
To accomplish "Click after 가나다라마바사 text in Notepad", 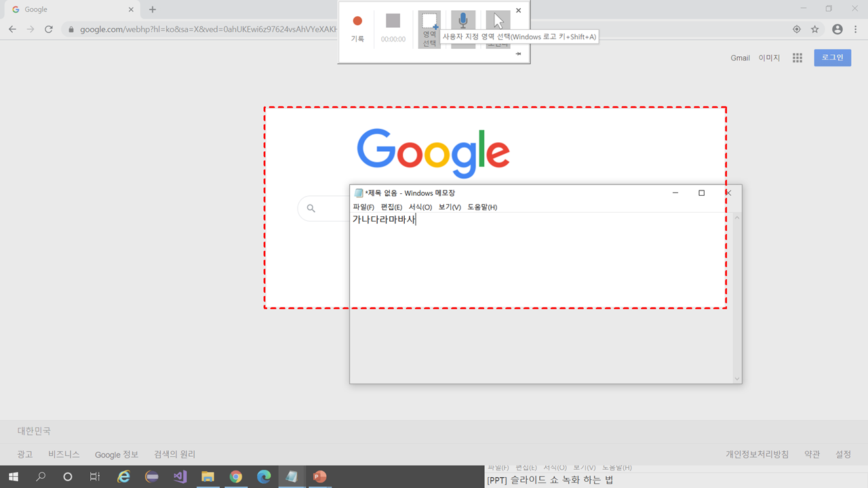I will (416, 220).
